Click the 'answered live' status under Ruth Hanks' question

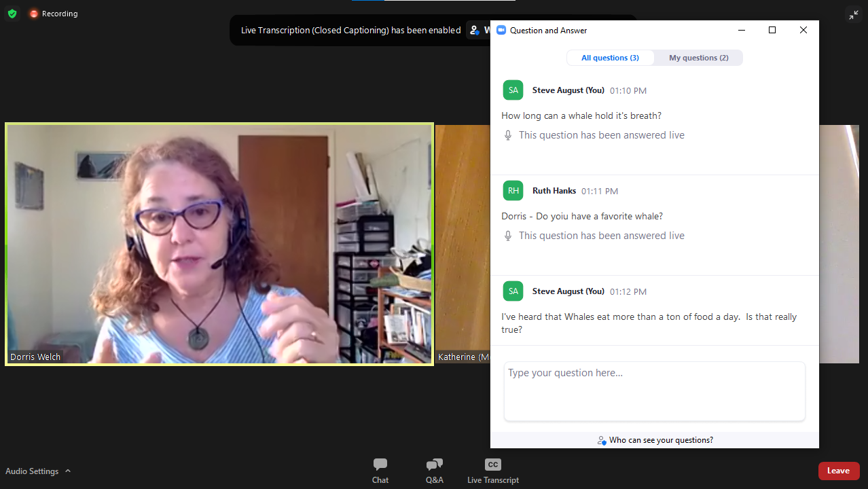click(x=602, y=236)
